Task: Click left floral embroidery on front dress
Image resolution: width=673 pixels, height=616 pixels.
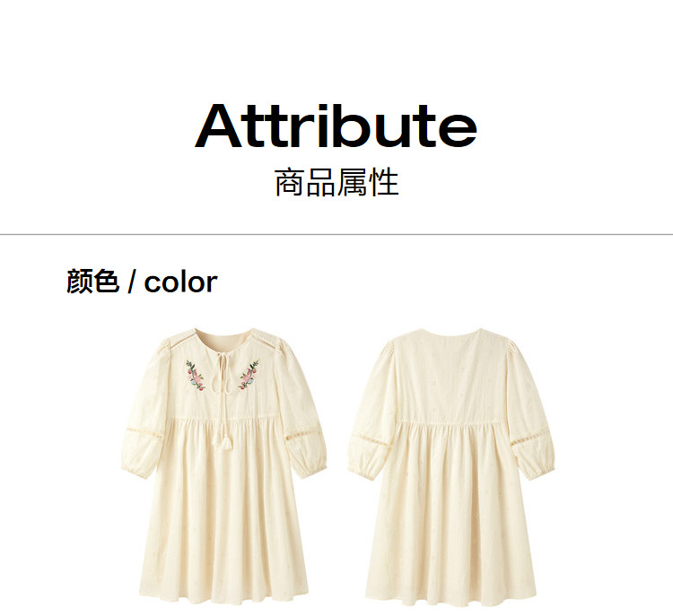Action: click(x=196, y=376)
